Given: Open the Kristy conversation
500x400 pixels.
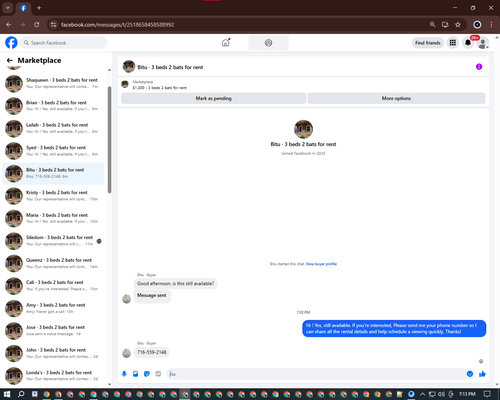Looking at the screenshot, I should point(53,196).
